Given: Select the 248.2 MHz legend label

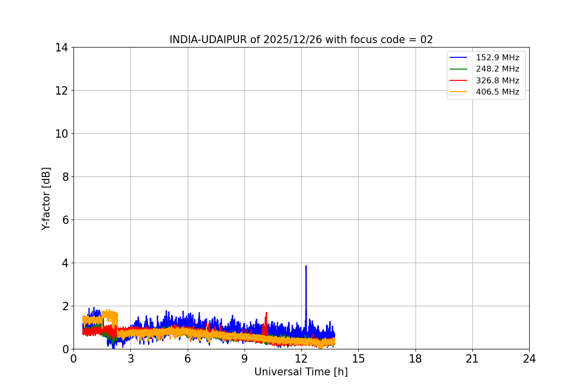Looking at the screenshot, I should pos(497,69).
